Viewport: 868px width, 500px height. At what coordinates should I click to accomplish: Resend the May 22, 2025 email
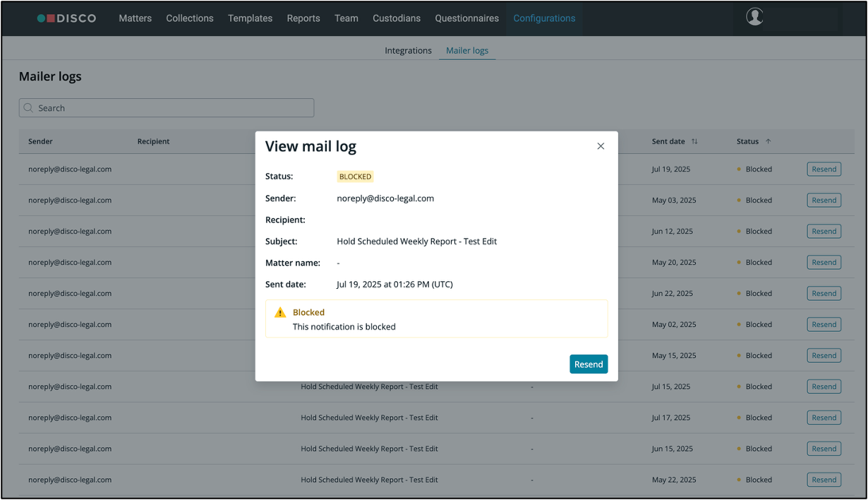824,480
